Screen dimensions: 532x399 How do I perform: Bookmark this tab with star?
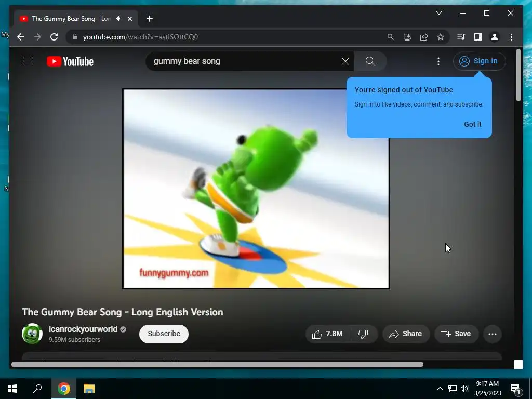pyautogui.click(x=441, y=37)
